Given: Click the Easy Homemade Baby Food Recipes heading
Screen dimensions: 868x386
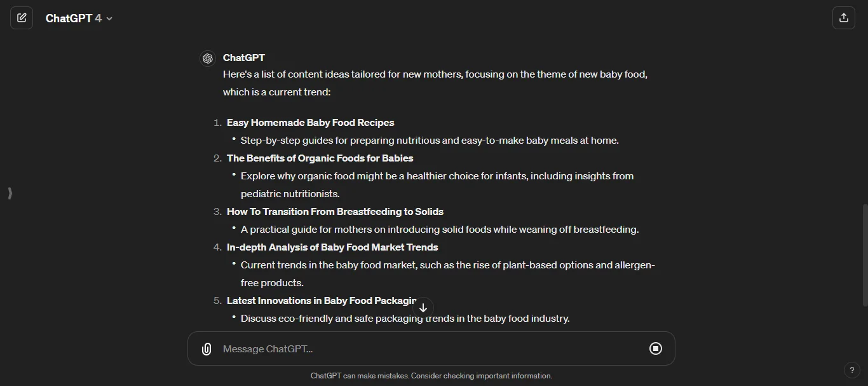Looking at the screenshot, I should (311, 122).
